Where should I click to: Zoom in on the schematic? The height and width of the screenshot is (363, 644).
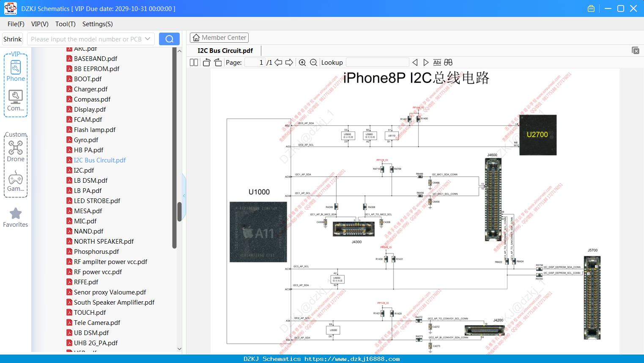tap(302, 63)
